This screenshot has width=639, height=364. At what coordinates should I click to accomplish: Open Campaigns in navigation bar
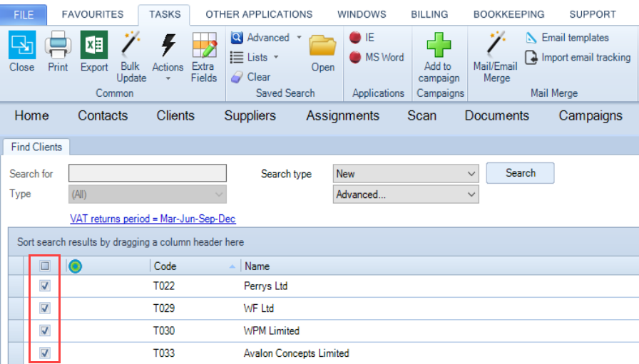[x=591, y=115]
